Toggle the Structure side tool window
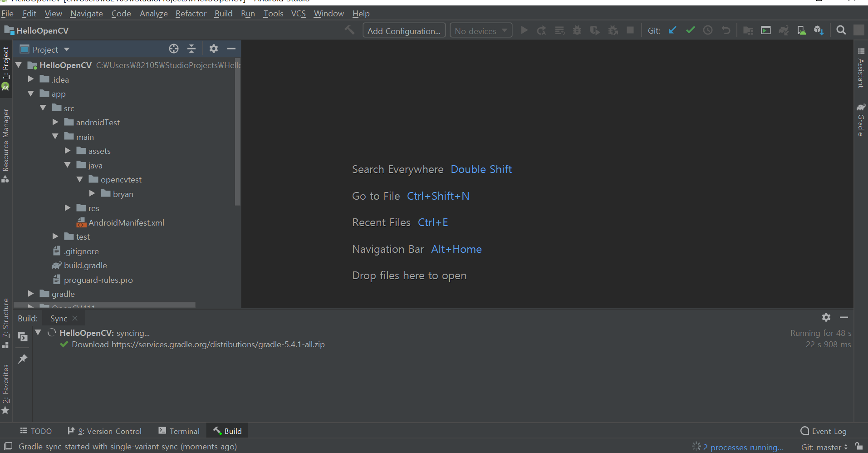The image size is (868, 453). pos(5,323)
